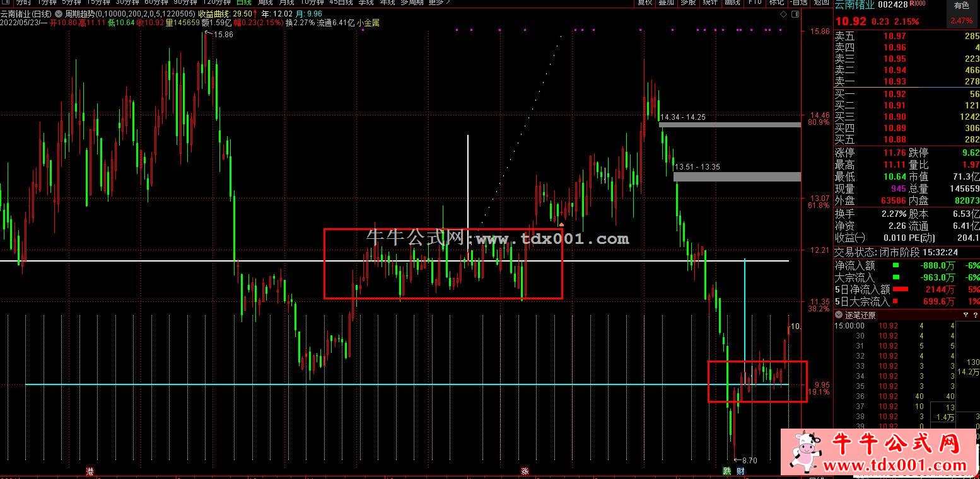
Task: Click the 涨 marker at chart bottom
Action: point(525,471)
